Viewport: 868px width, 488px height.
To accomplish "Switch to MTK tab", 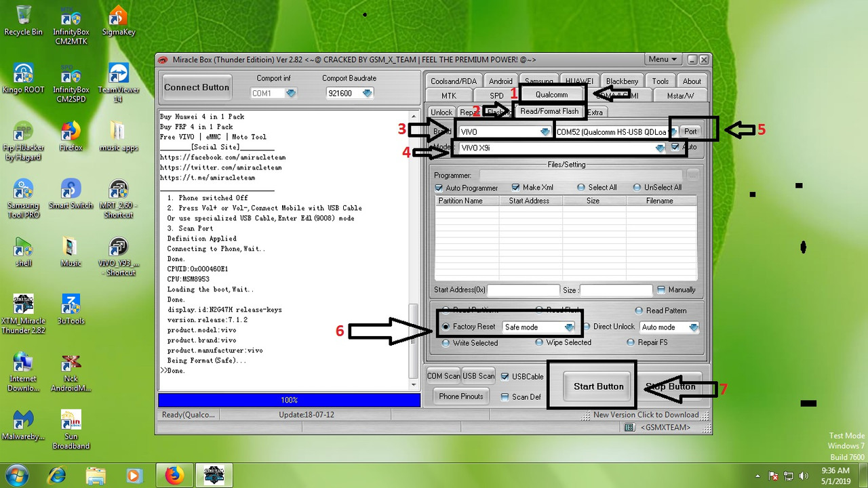I will pos(449,96).
